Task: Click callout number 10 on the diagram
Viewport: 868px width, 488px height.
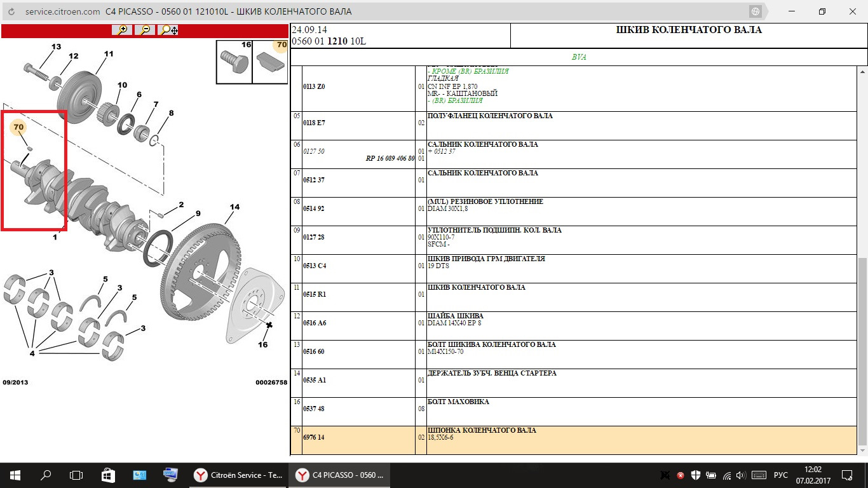Action: (121, 85)
